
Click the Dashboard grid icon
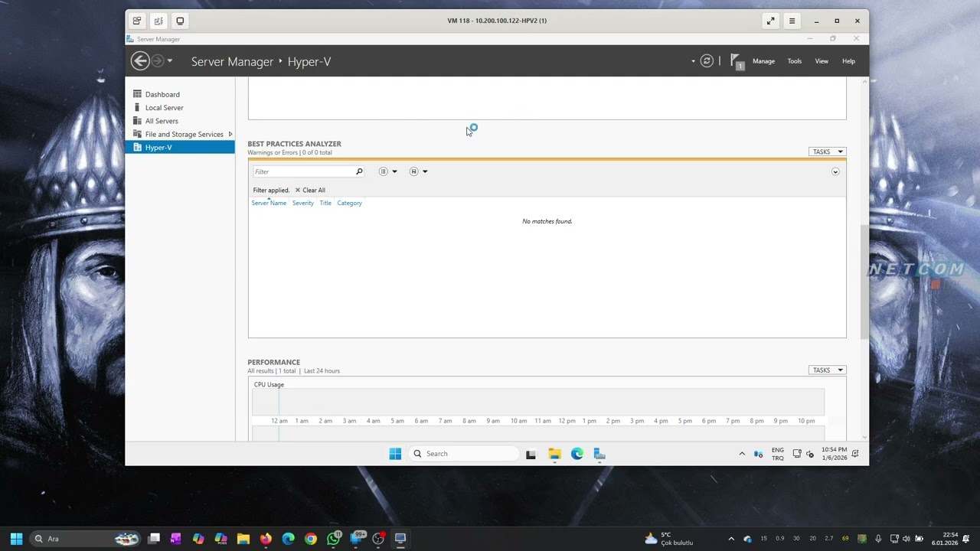(138, 94)
